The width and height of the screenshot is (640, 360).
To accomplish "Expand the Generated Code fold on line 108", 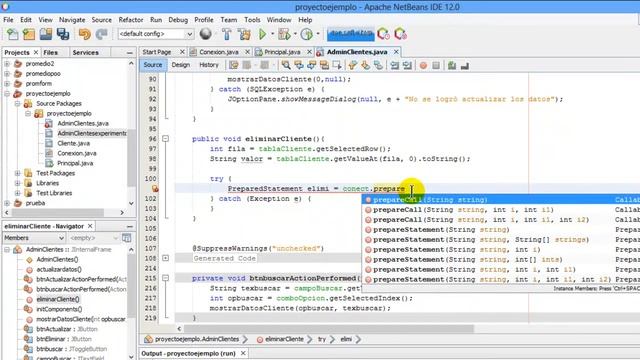I will tap(165, 258).
